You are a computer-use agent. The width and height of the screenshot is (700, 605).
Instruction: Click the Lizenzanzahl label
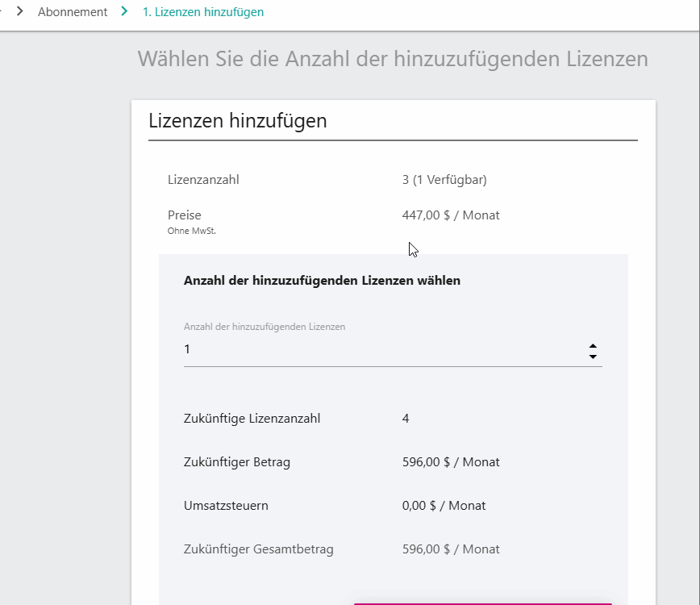(x=203, y=180)
